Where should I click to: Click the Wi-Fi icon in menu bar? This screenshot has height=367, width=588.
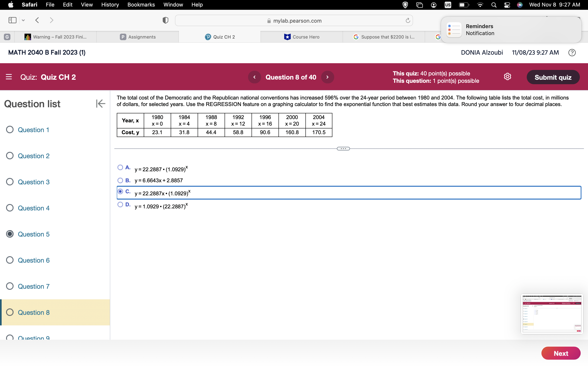coord(480,5)
